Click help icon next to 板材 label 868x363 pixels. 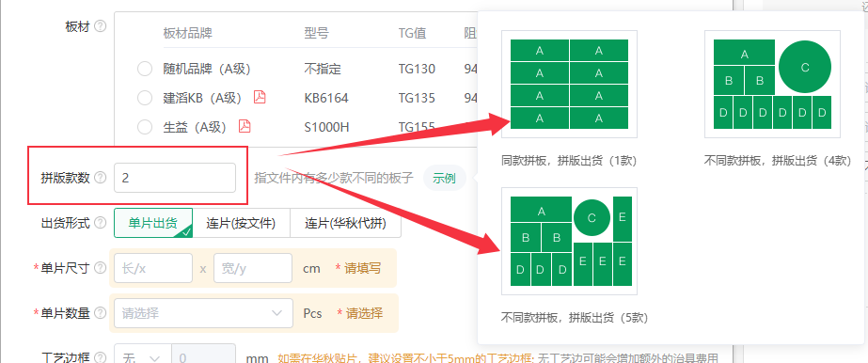(101, 26)
